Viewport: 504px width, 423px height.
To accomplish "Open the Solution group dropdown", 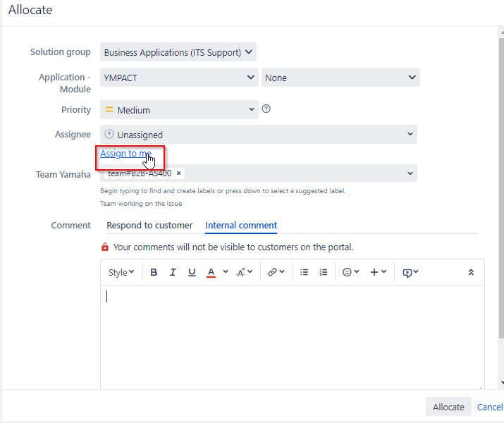I will 178,52.
